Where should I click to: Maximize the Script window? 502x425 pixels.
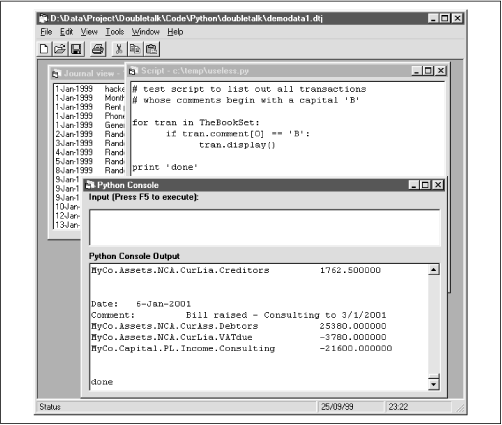pyautogui.click(x=428, y=71)
